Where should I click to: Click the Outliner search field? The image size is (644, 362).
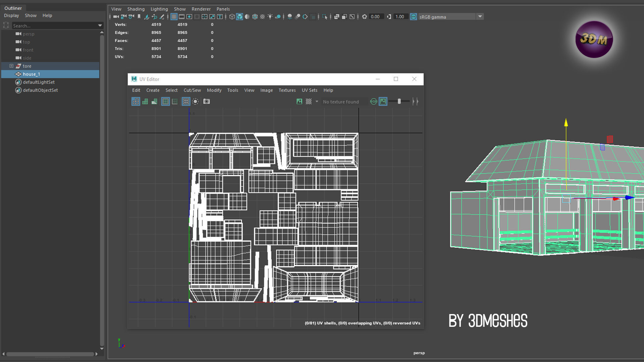[x=54, y=26]
